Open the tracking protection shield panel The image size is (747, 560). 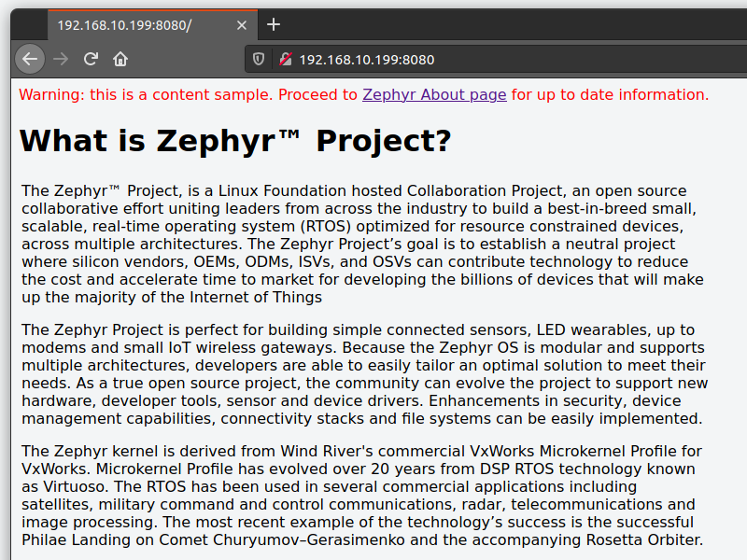(260, 60)
